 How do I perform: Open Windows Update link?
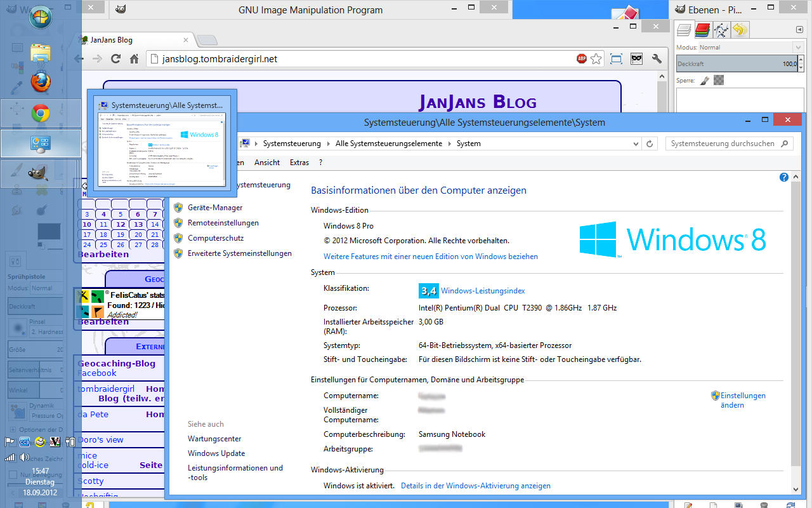(216, 453)
